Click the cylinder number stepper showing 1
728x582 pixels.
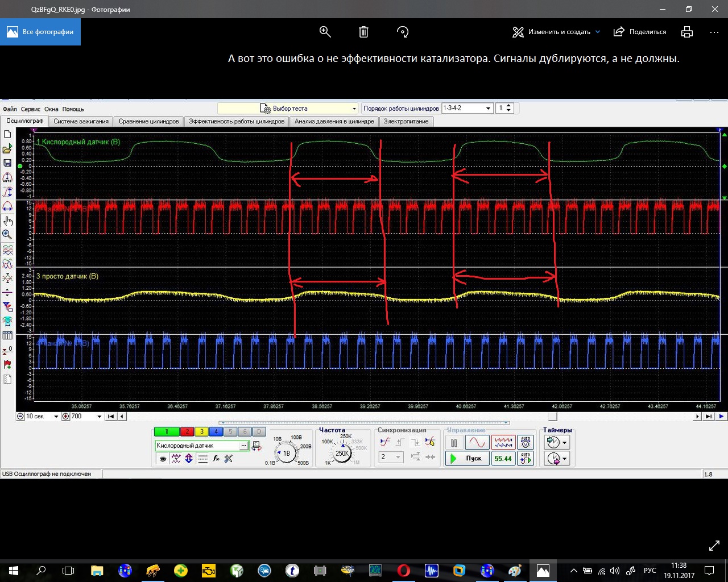[505, 108]
